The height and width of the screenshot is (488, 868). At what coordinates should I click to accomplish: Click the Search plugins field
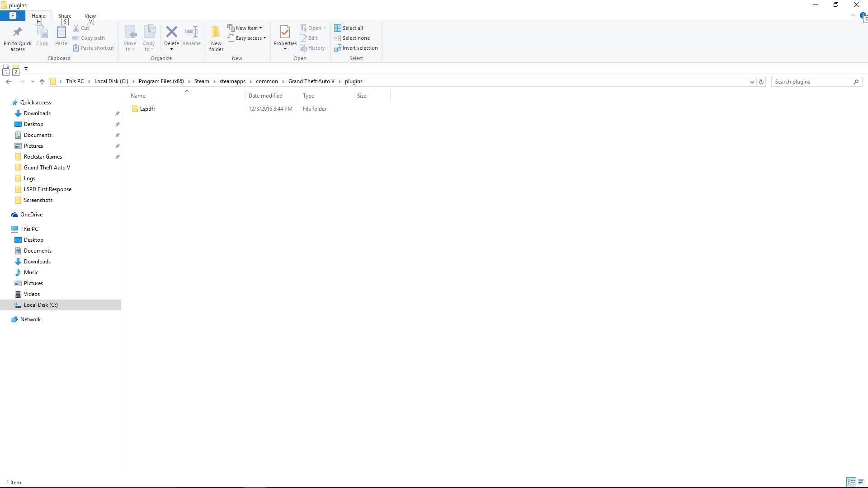click(811, 82)
